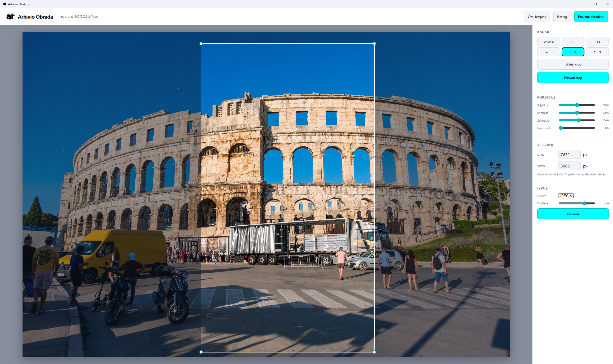The width and height of the screenshot is (613, 364).
Task: Click the Omjer ostaje zaključan note
Action: pos(571,174)
